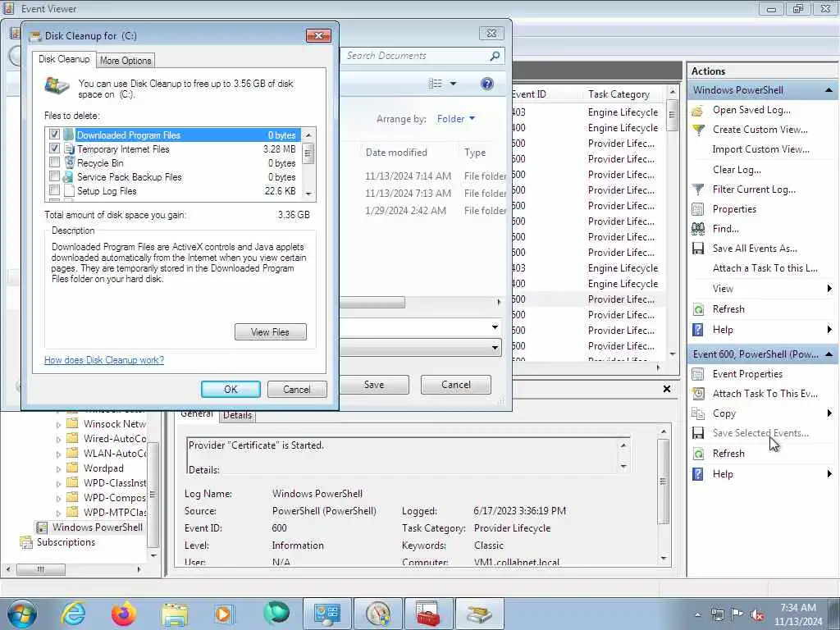Expand the View submenu arrow
This screenshot has width=840, height=630.
click(829, 289)
